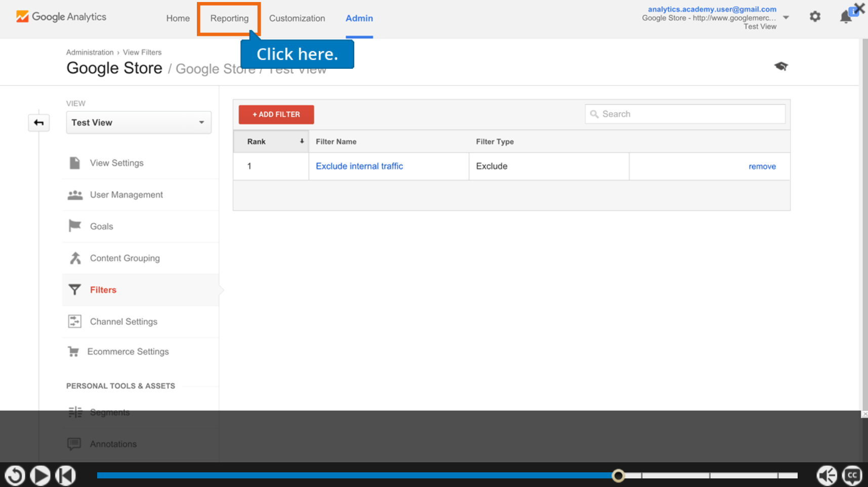Viewport: 868px width, 487px height.
Task: Open the Test View dropdown
Action: 139,122
